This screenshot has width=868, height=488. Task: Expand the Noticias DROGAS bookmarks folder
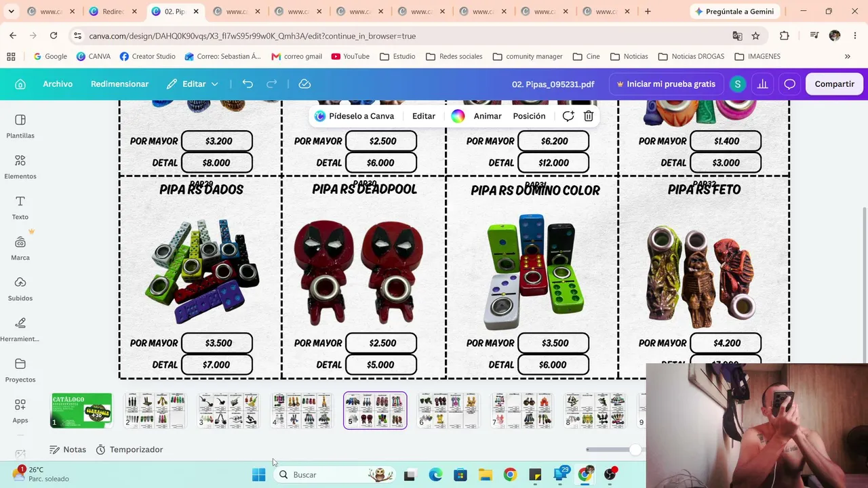691,56
